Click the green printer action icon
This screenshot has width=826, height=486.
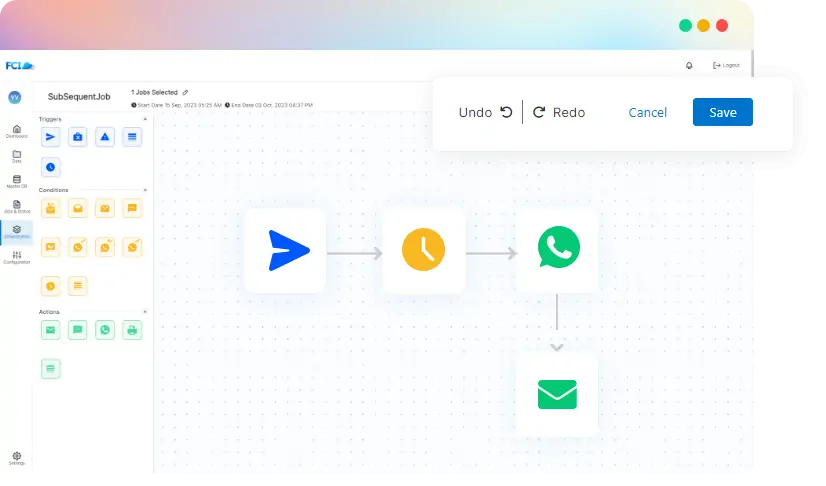(132, 329)
